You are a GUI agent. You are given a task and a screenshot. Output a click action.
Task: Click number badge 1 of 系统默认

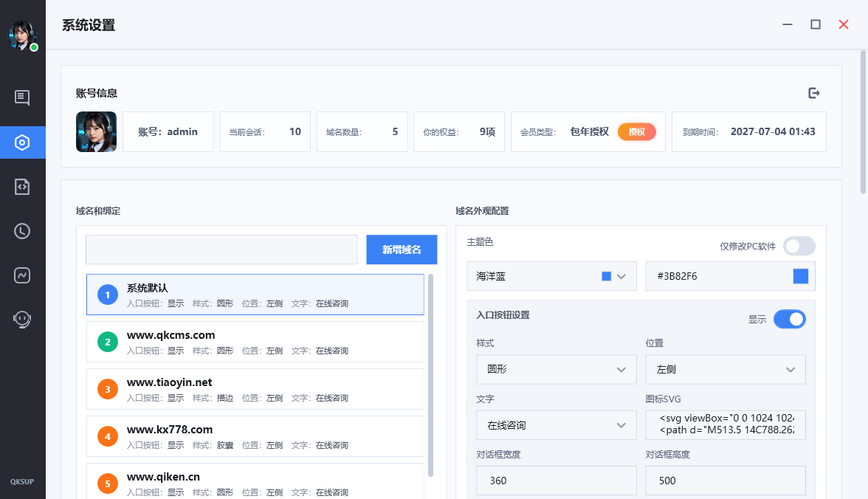coord(108,295)
